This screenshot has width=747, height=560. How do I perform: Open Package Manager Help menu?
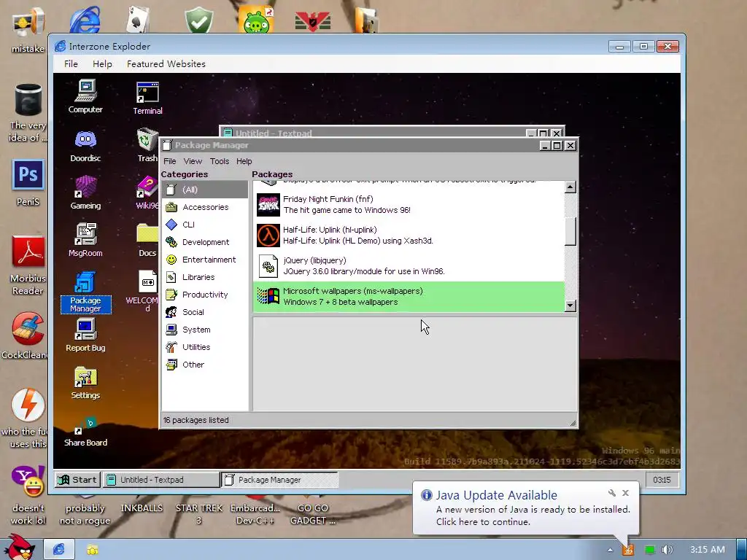click(x=244, y=161)
